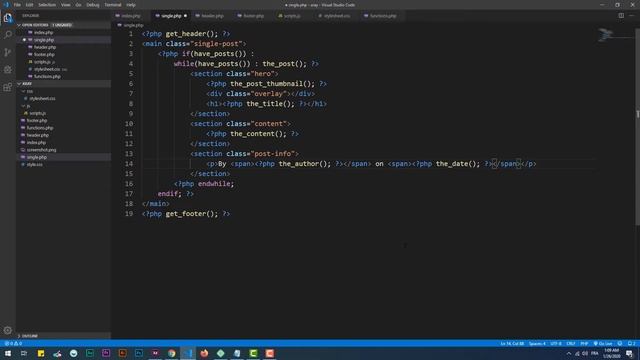Click PHP language mode in status bar
Screen dimensions: 640x360
(584, 344)
